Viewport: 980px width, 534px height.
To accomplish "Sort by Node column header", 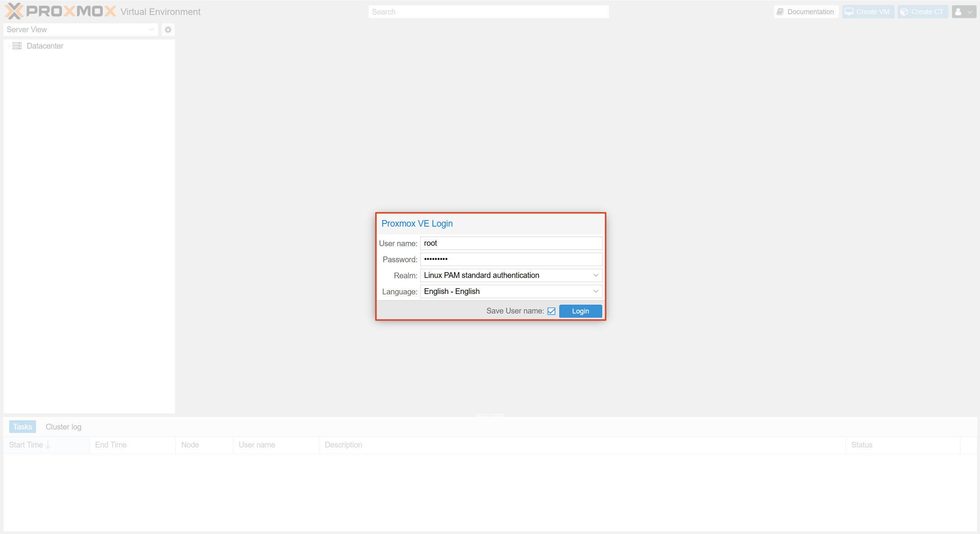I will (x=204, y=445).
